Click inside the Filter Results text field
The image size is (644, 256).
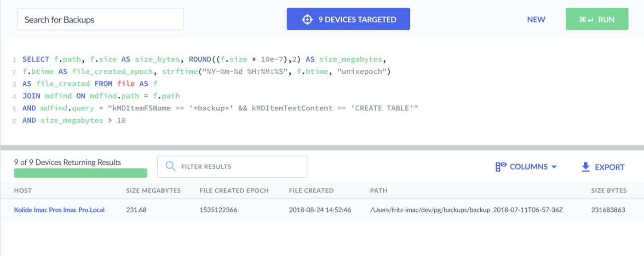[239, 167]
